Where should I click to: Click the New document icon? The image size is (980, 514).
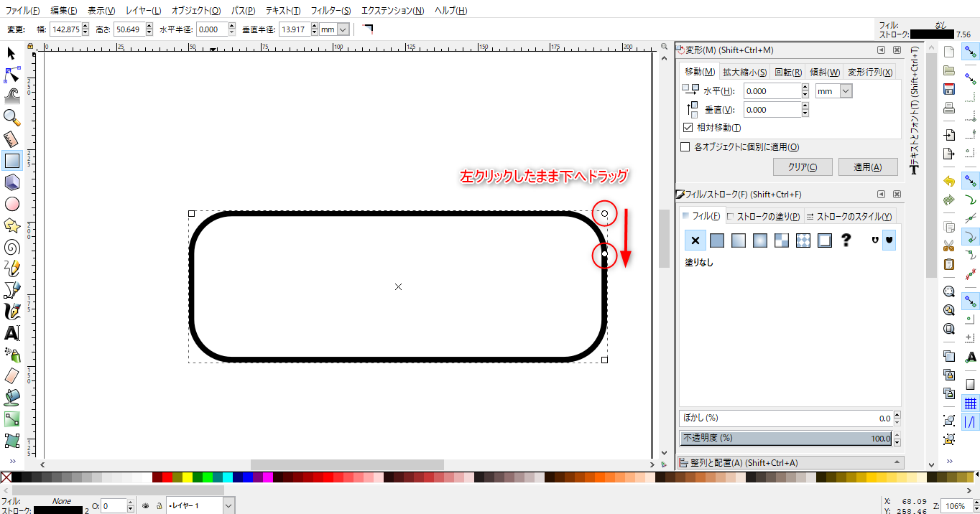tap(949, 52)
